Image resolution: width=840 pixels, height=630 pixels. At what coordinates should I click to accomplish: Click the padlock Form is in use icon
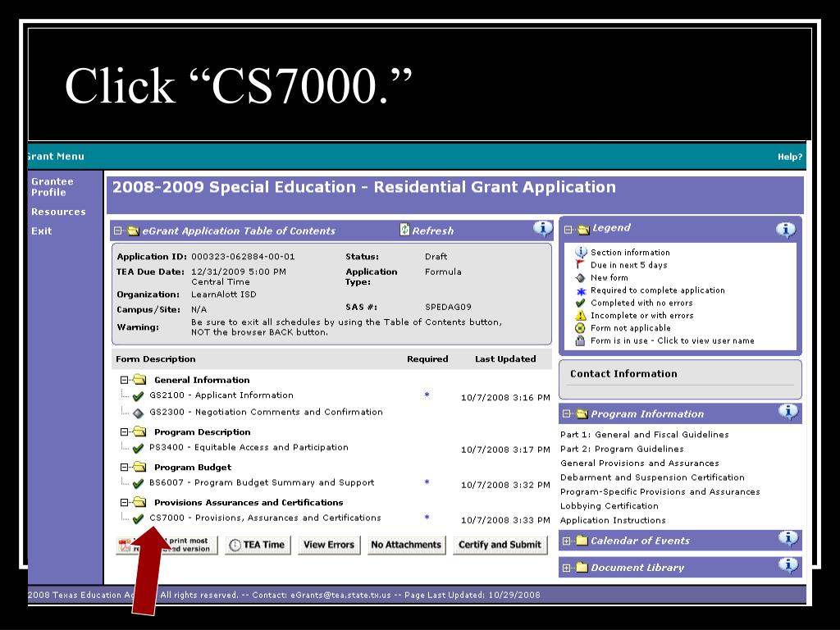(x=580, y=340)
